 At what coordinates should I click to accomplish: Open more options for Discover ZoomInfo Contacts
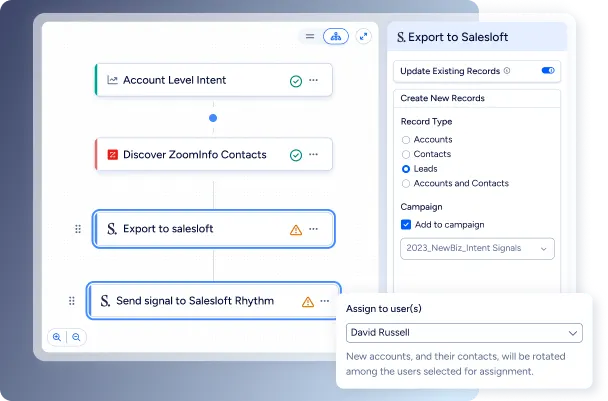tap(313, 154)
